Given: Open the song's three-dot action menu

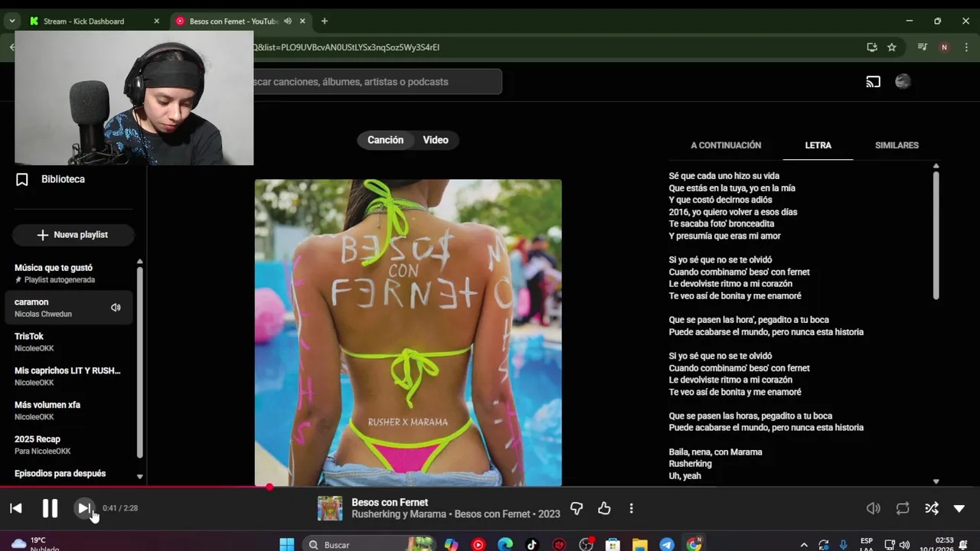Looking at the screenshot, I should click(x=631, y=508).
